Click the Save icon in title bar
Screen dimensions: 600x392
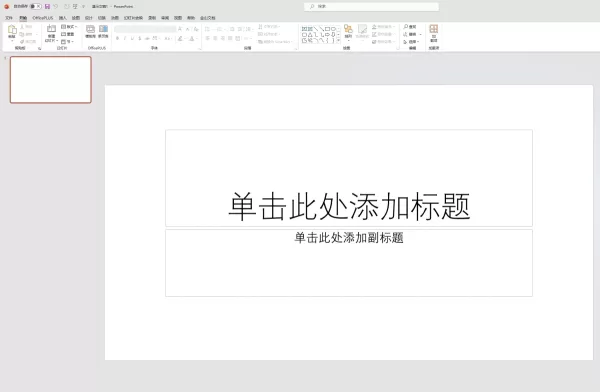point(47,7)
